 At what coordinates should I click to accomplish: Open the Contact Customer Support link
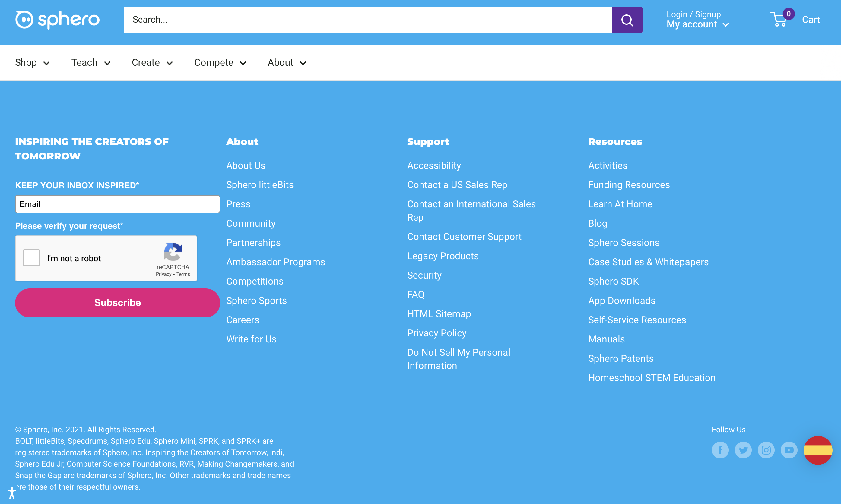pyautogui.click(x=464, y=236)
